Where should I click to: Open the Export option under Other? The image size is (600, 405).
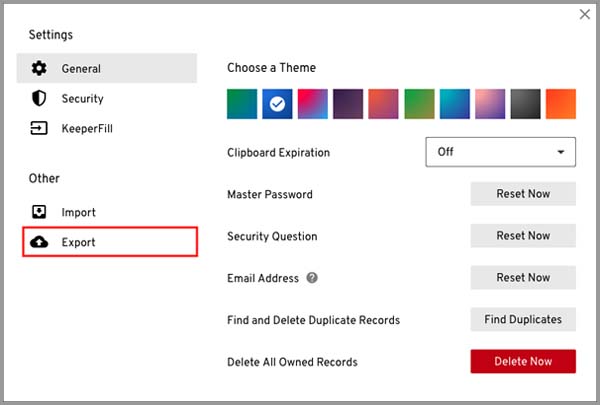[110, 242]
